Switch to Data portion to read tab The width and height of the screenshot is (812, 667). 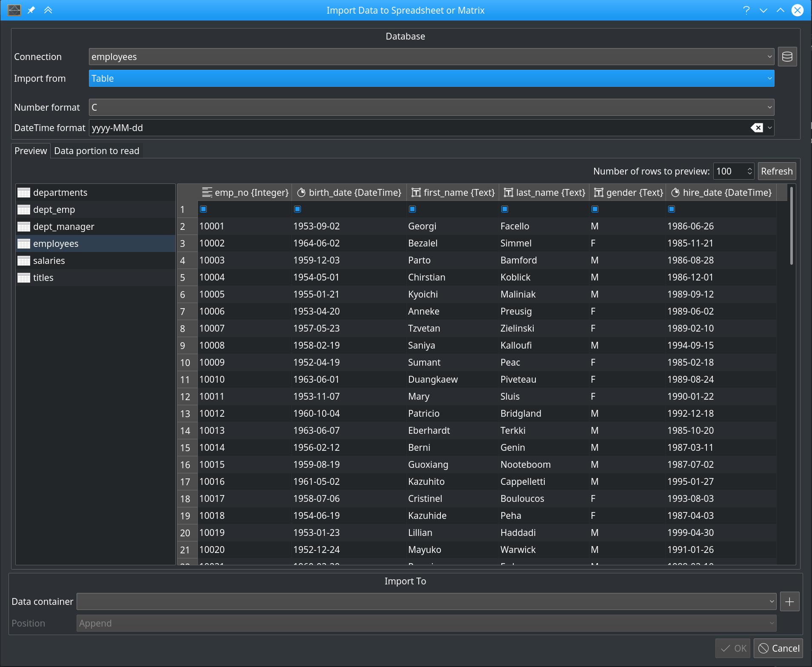click(x=97, y=151)
